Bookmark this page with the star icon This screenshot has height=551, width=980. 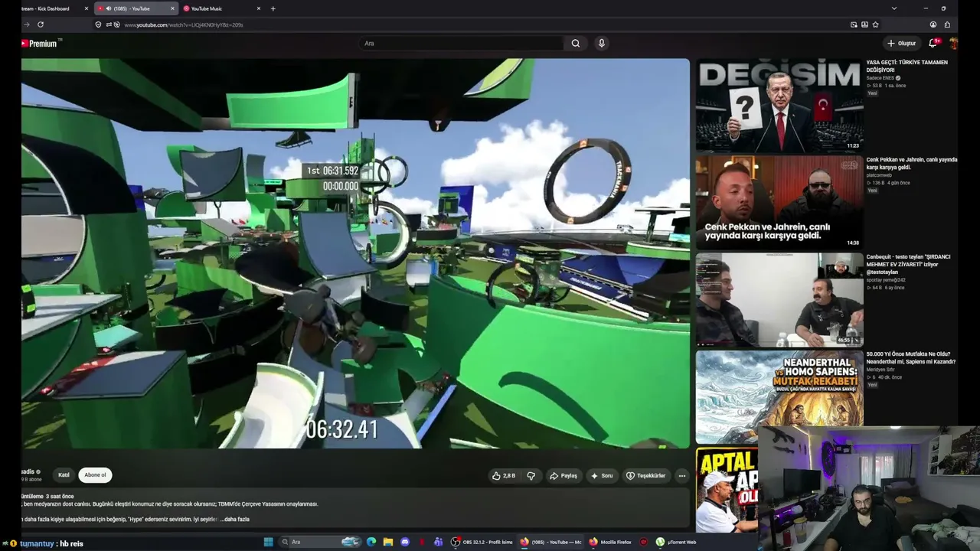(x=875, y=24)
